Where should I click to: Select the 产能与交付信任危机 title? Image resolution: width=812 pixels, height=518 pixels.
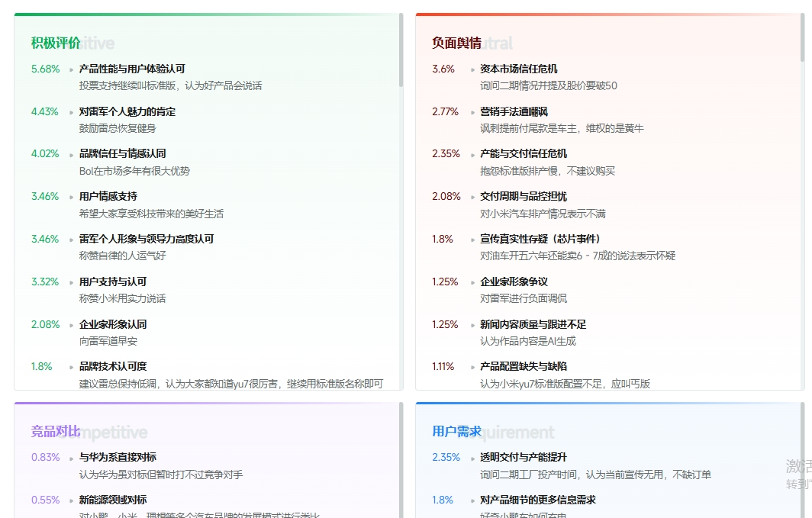(x=524, y=153)
